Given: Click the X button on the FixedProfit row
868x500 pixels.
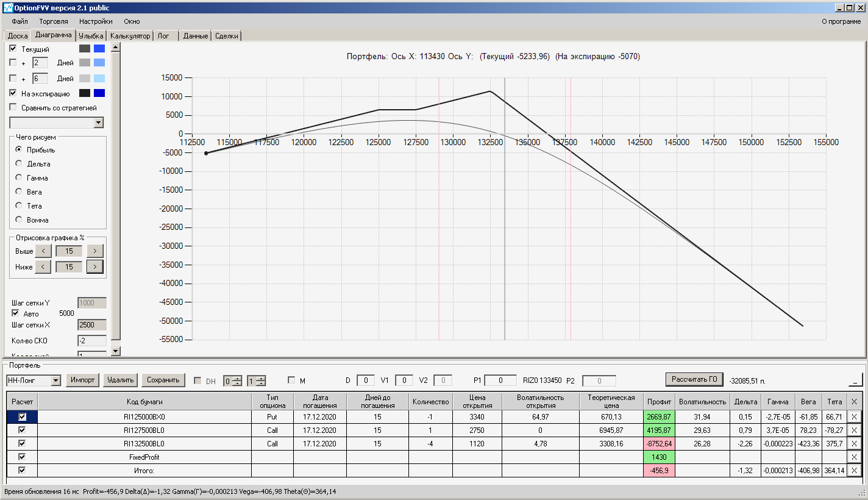Looking at the screenshot, I should (x=854, y=457).
